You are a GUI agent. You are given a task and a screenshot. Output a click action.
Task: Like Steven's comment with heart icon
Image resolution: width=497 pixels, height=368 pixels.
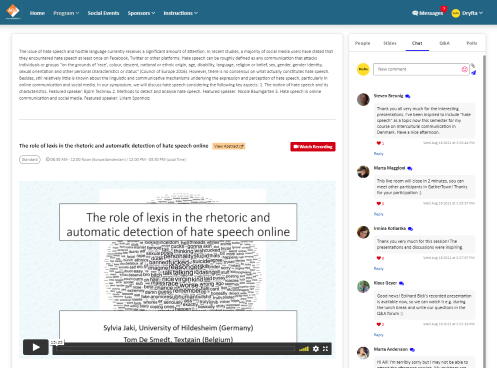(x=379, y=143)
